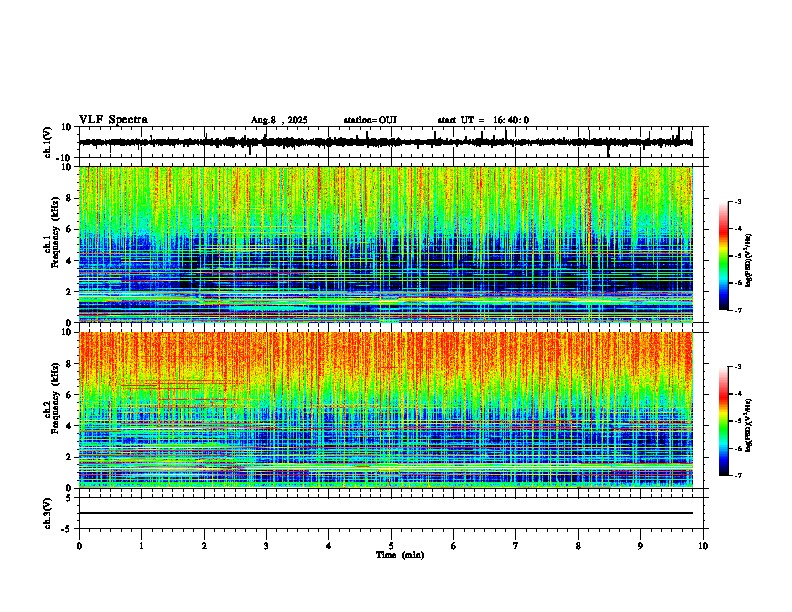
Task: Click the time axis tick label '0'
Action: [79, 546]
